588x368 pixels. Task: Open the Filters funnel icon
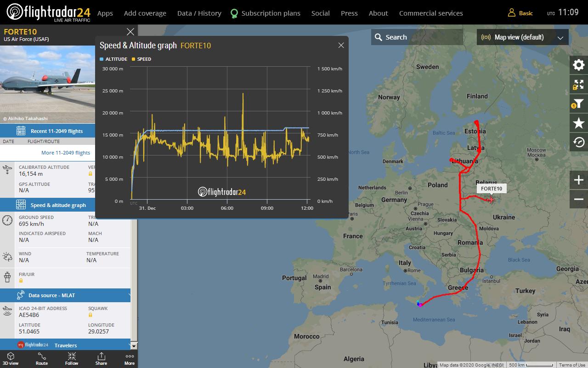click(579, 103)
